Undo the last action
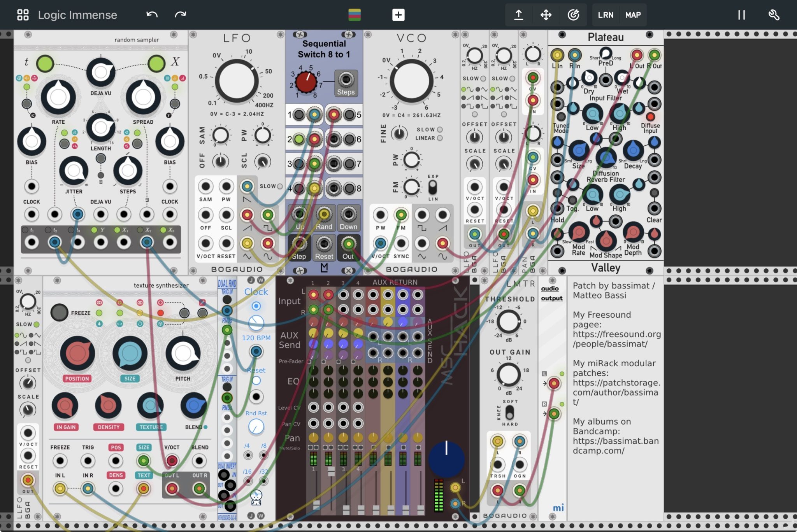Viewport: 797px width, 532px height. coord(152,15)
